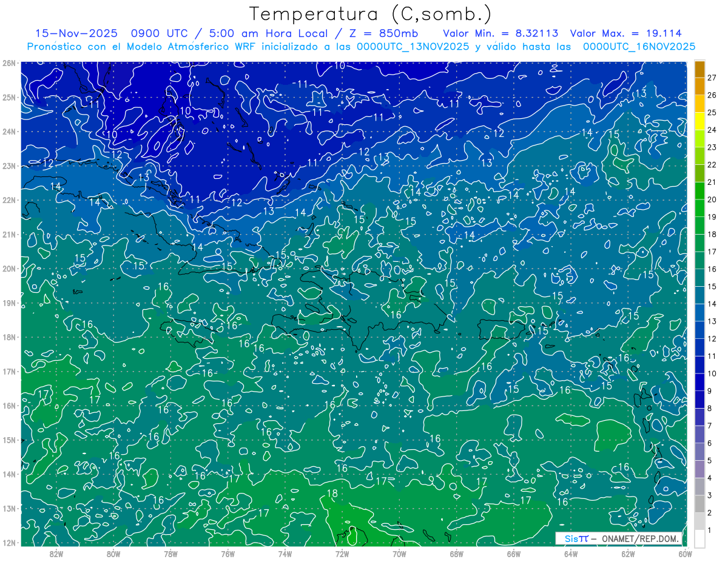The height and width of the screenshot is (562, 728).
Task: Pick the white swatch at the scale bottom
Action: 700,538
